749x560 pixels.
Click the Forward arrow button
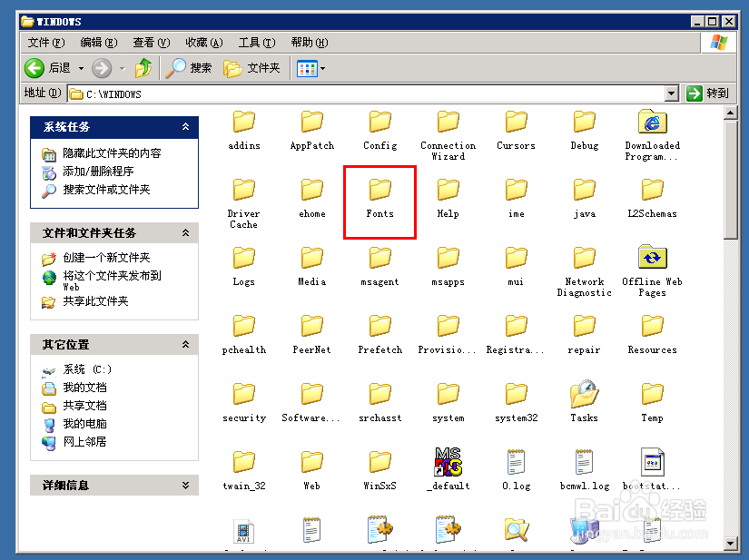click(x=102, y=68)
